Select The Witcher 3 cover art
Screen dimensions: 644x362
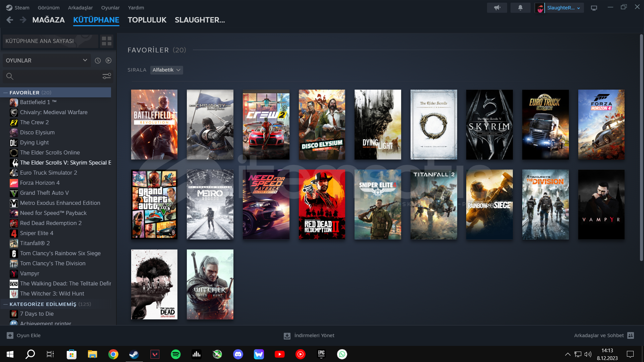[210, 284]
